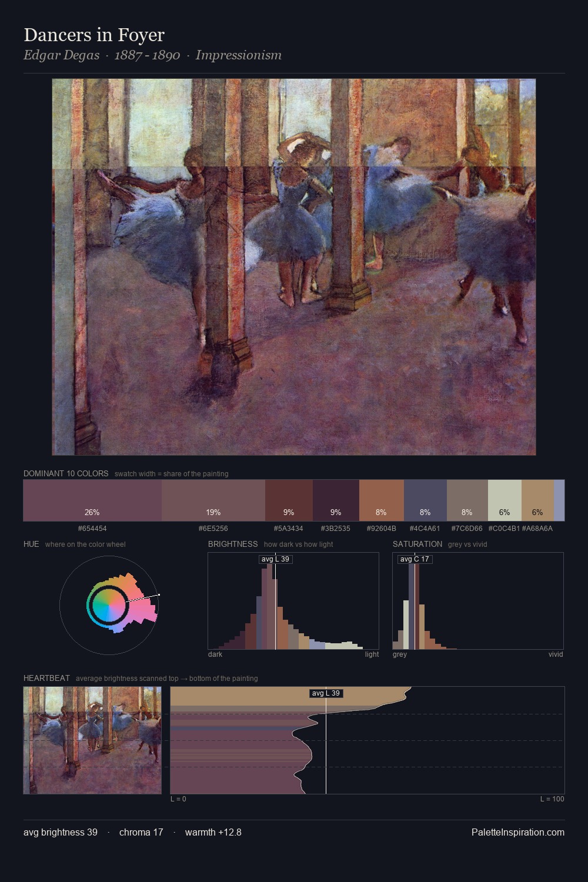Screen dimensions: 588x882
Task: Pick the dark brown #5A3434 color swatch
Action: [x=289, y=500]
